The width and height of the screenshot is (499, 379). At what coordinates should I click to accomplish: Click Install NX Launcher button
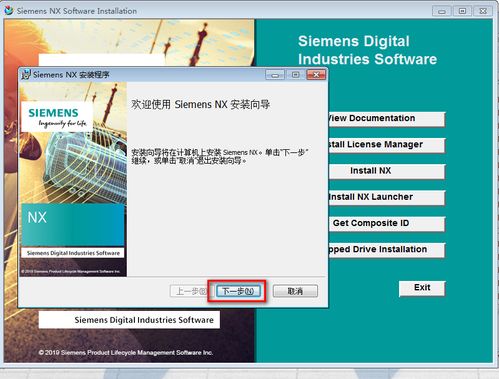pos(386,197)
